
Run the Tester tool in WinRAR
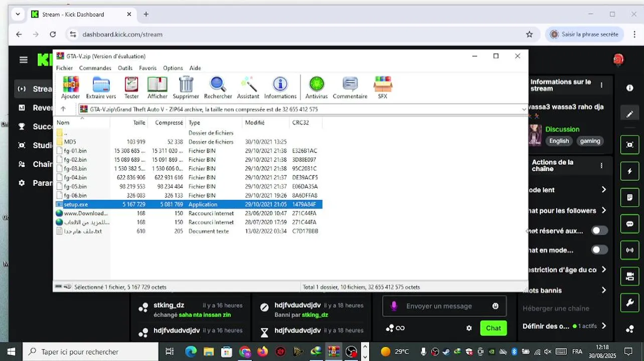pyautogui.click(x=131, y=87)
